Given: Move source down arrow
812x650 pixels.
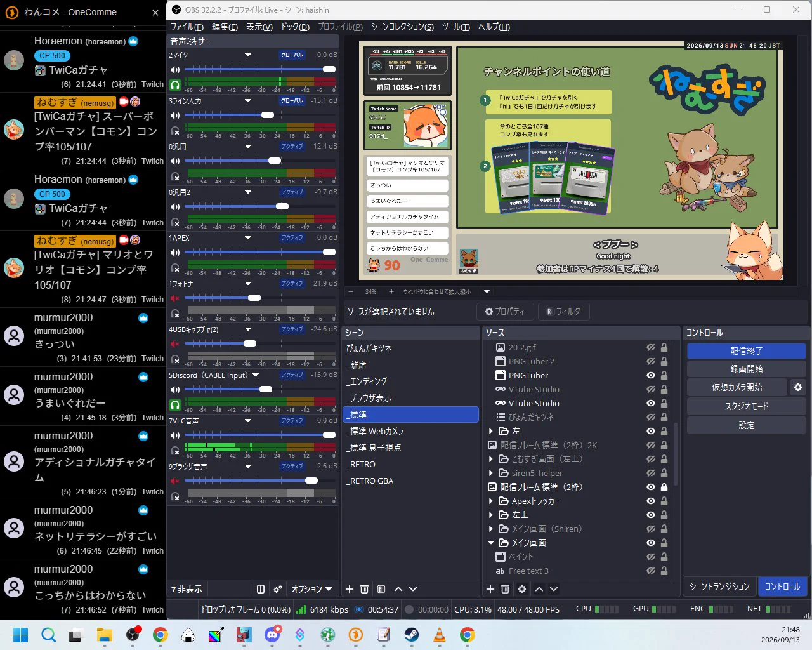Looking at the screenshot, I should (x=554, y=589).
